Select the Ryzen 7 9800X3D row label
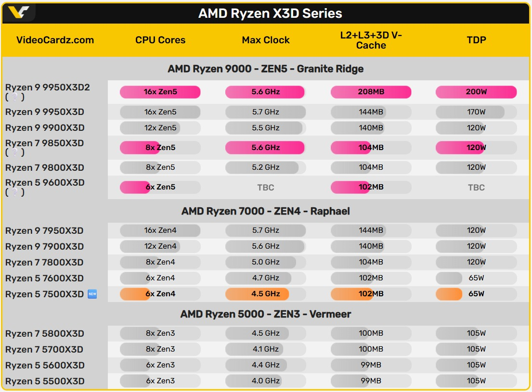The width and height of the screenshot is (532, 392). pyautogui.click(x=45, y=168)
